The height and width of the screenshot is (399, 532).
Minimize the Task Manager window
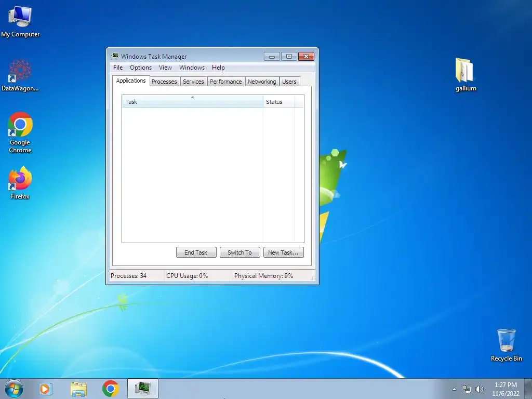(272, 56)
